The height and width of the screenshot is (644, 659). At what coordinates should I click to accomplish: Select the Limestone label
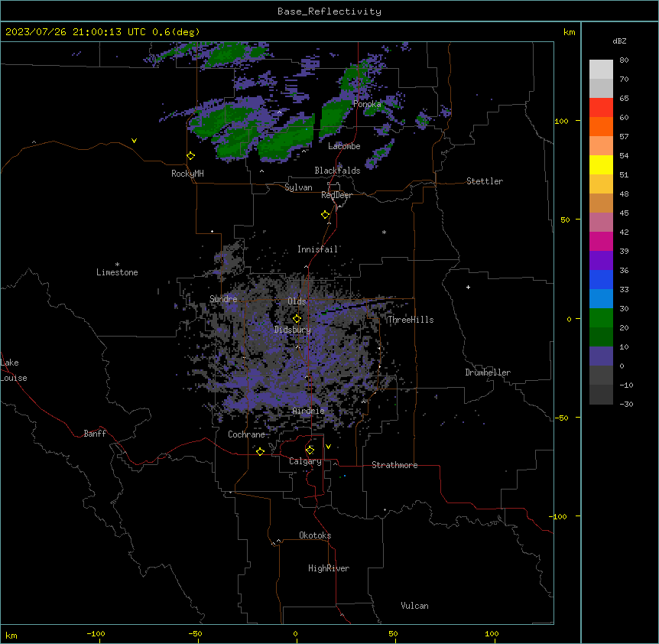(x=117, y=272)
